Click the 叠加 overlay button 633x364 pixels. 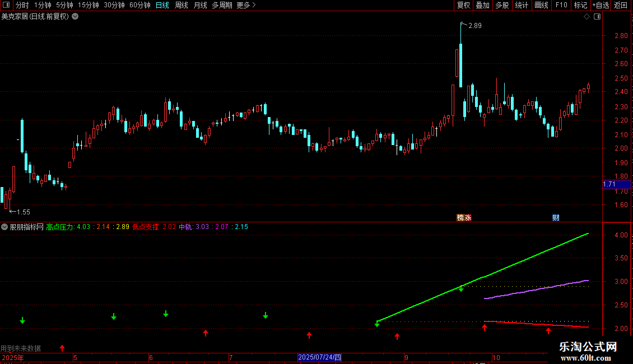pyautogui.click(x=482, y=5)
